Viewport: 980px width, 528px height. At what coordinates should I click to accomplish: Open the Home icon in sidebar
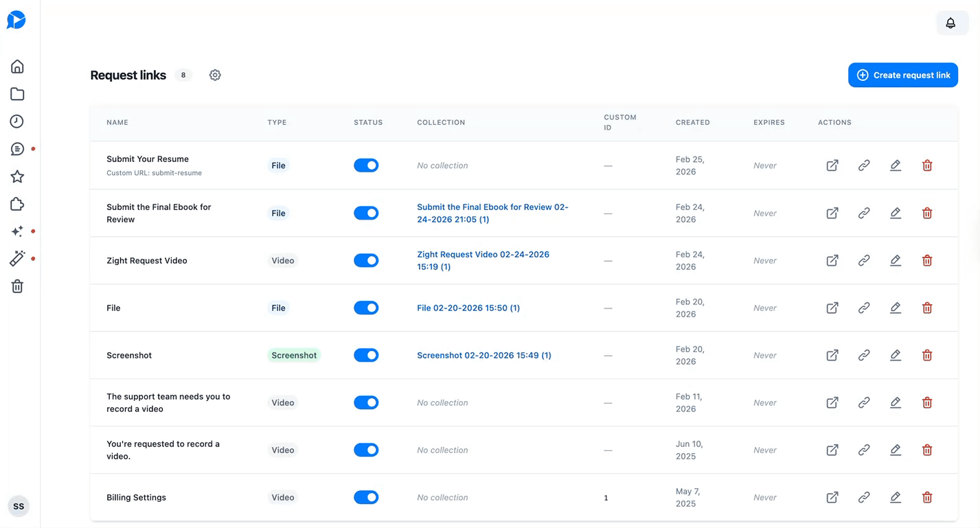click(x=17, y=67)
